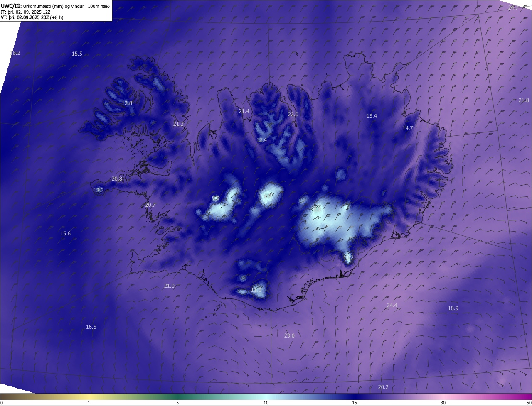Click the 12.8 value over the Westfjords
Image resolution: width=532 pixels, height=406 pixels.
127,103
